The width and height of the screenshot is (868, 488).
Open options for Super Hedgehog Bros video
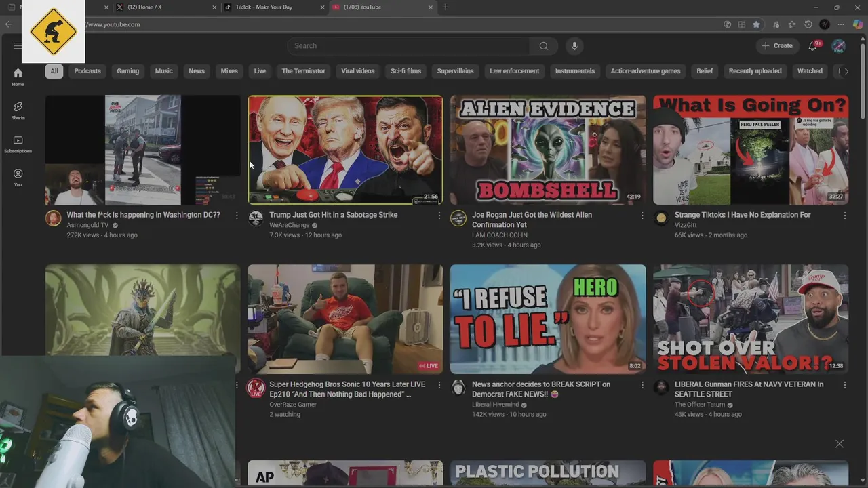point(439,385)
